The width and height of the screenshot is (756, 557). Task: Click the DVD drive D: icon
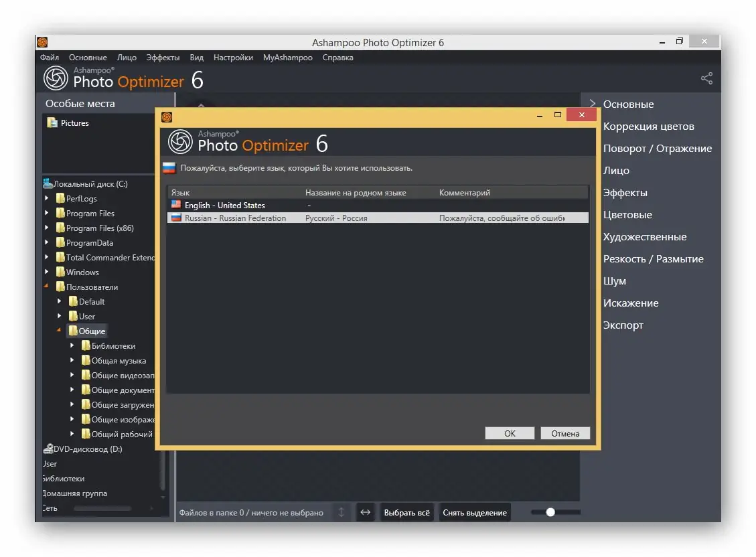pos(48,449)
